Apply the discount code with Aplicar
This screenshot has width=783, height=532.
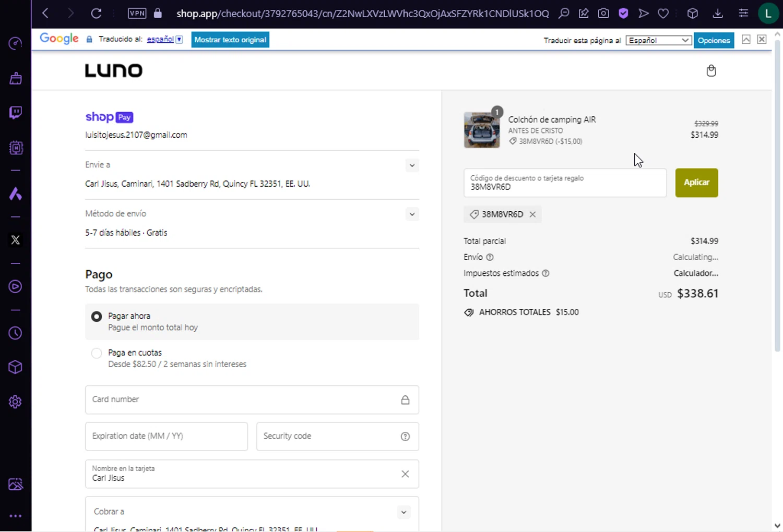(696, 183)
